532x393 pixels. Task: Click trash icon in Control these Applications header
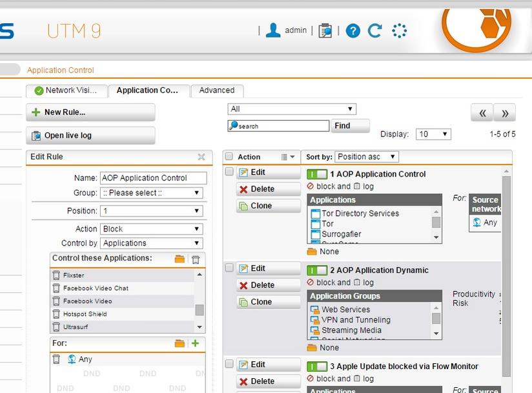point(196,259)
